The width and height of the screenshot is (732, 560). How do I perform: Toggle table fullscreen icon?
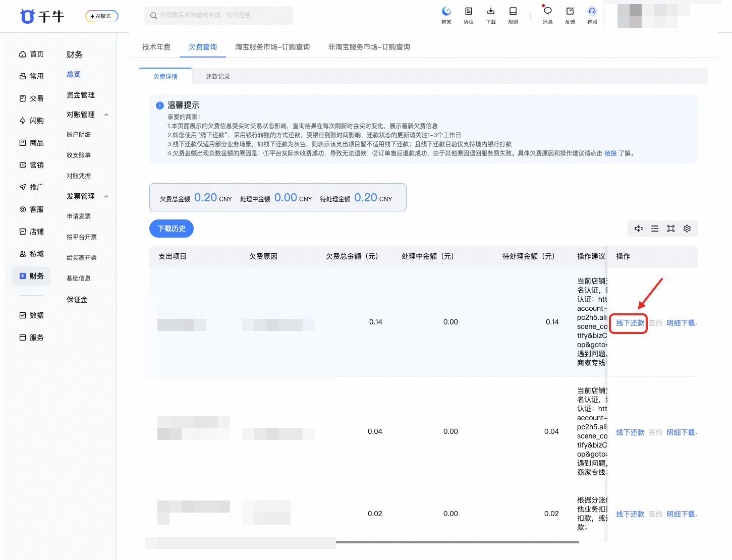(671, 229)
